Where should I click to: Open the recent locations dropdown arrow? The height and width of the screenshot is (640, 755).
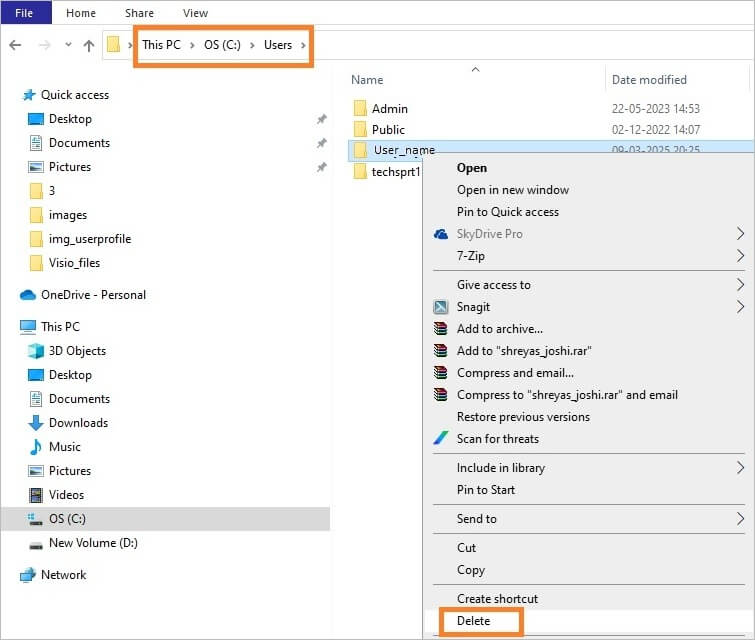pos(68,44)
